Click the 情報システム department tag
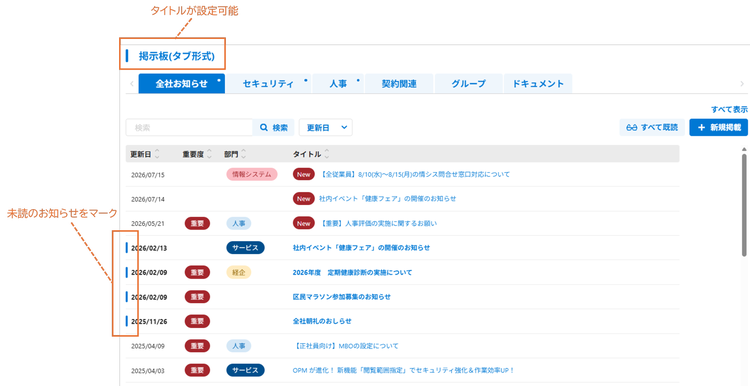The width and height of the screenshot is (750, 386). coord(252,175)
